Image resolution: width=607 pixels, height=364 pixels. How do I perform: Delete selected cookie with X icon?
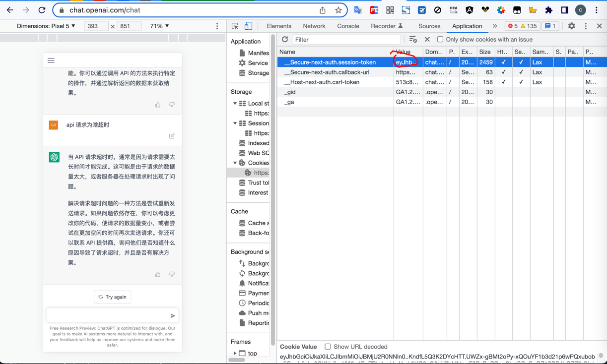427,39
